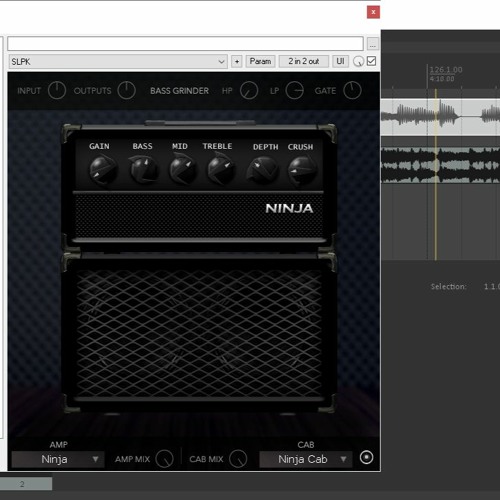The width and height of the screenshot is (500, 500).
Task: Click the DEPTH knob on the amp
Action: pyautogui.click(x=262, y=170)
